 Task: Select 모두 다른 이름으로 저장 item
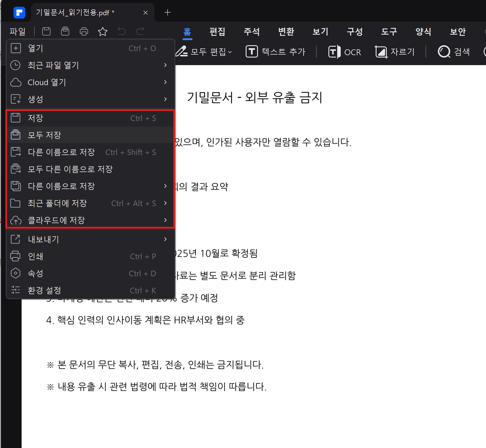(x=91, y=169)
